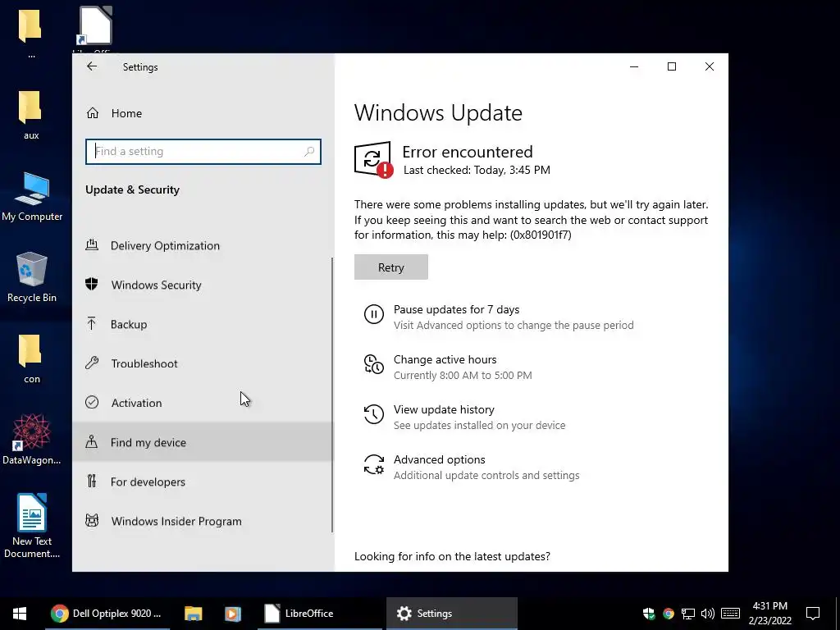Click the Windows Security shield icon

(92, 284)
